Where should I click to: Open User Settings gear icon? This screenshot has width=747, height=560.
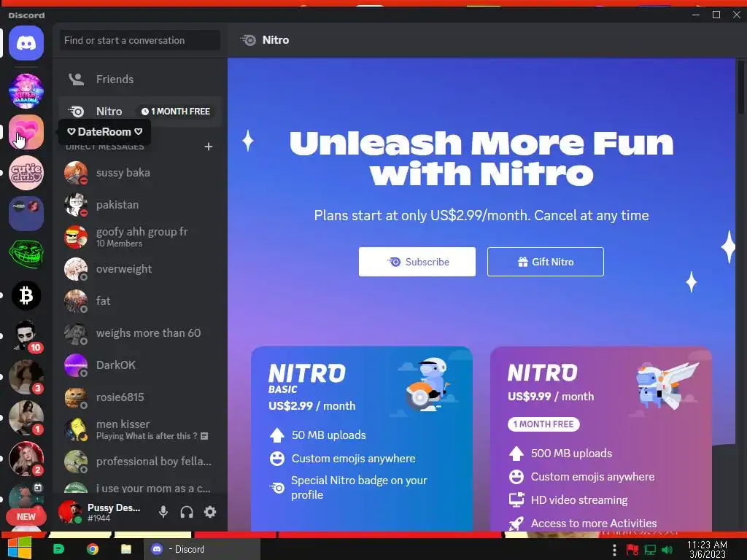[210, 512]
